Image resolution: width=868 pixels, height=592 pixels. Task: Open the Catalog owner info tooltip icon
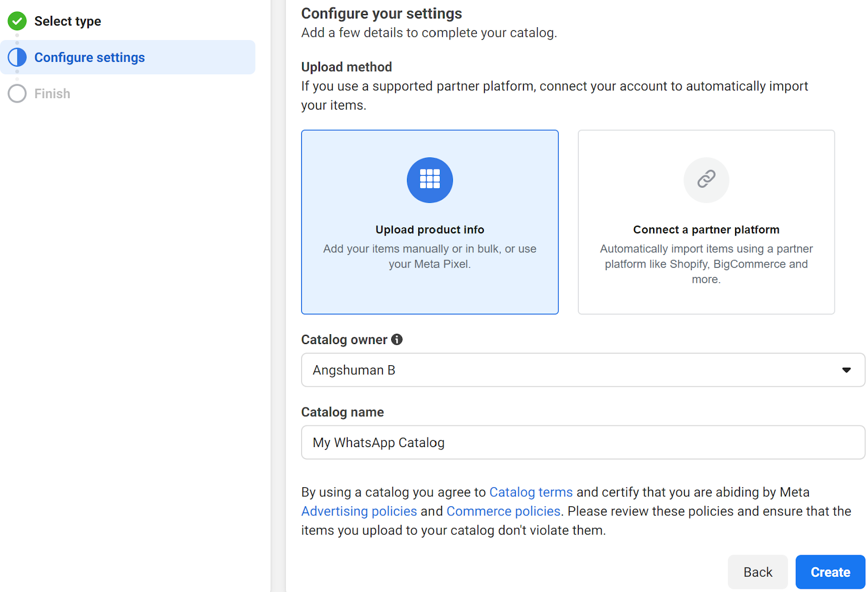click(x=397, y=340)
